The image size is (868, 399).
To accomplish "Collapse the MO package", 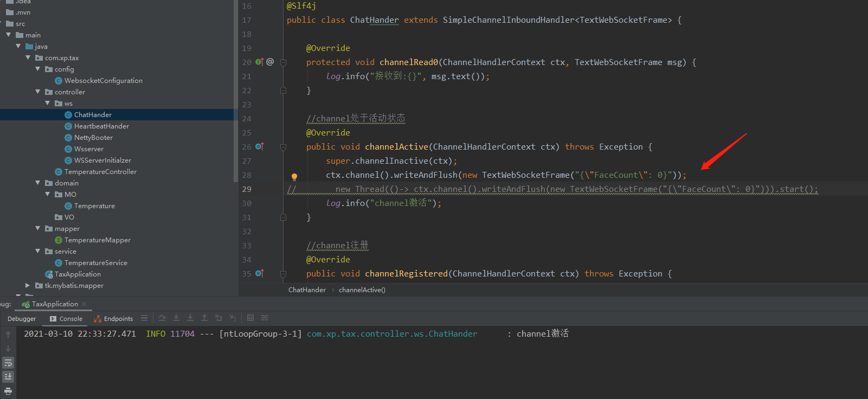I will (x=48, y=194).
